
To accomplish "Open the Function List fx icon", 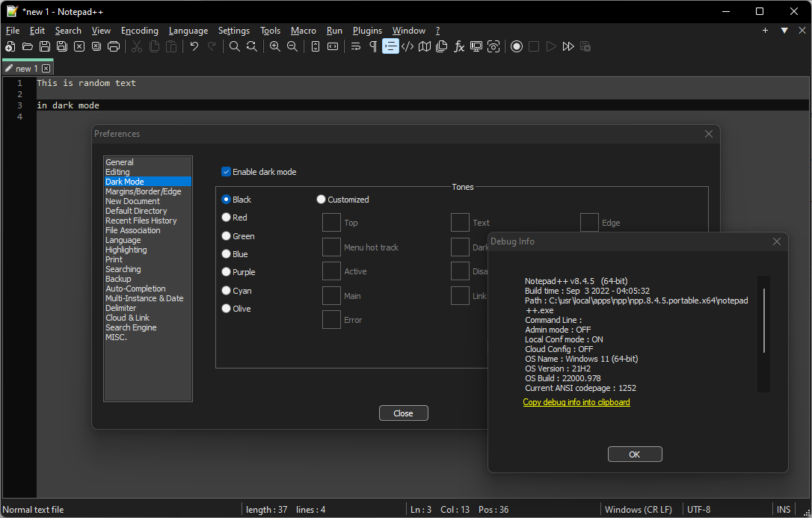I will (459, 46).
